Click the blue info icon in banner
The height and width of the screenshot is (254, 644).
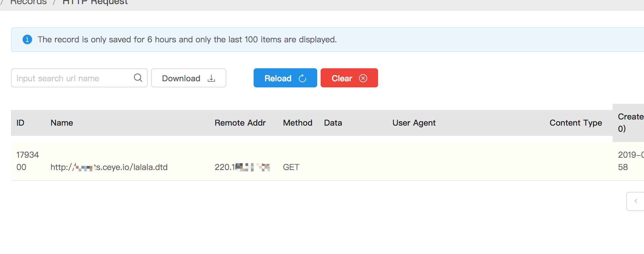pos(27,40)
